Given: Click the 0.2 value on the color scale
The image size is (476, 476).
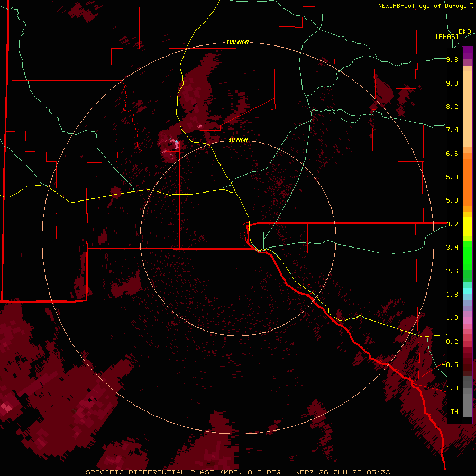Looking at the screenshot, I should click(x=452, y=342).
